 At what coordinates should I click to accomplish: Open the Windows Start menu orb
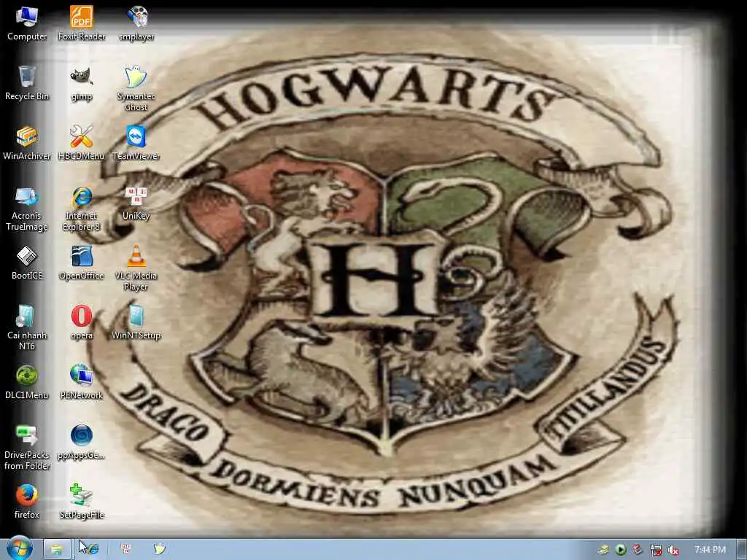pyautogui.click(x=19, y=548)
